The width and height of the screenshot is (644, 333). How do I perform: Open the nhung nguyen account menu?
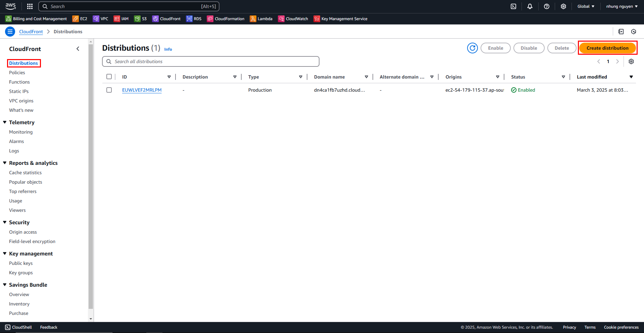click(622, 6)
